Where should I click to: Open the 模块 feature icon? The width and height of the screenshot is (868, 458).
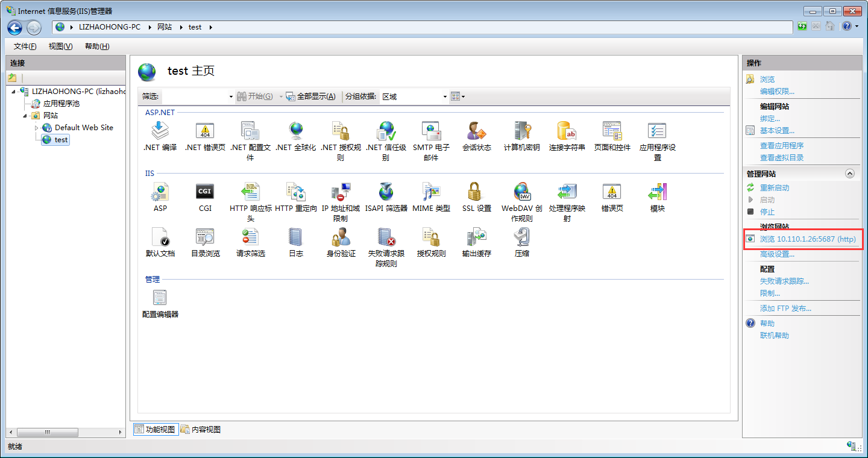tap(657, 192)
